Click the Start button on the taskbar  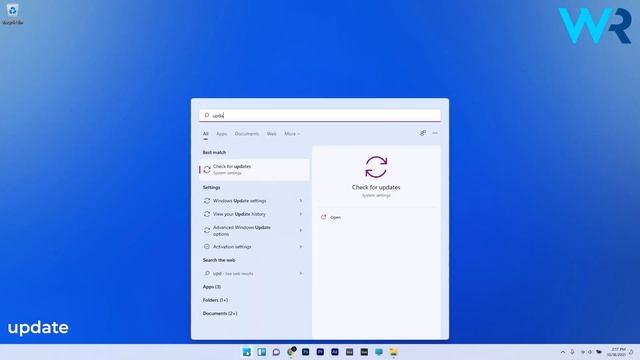[x=247, y=352]
